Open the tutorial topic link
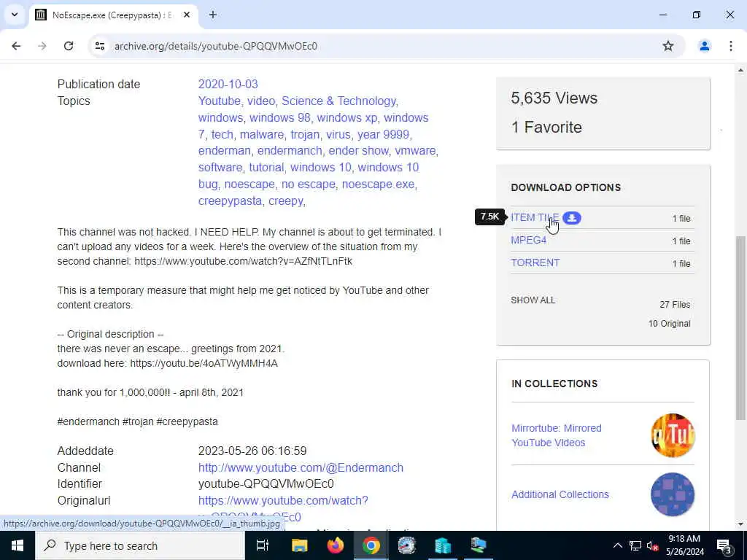The image size is (747, 560). click(x=266, y=167)
